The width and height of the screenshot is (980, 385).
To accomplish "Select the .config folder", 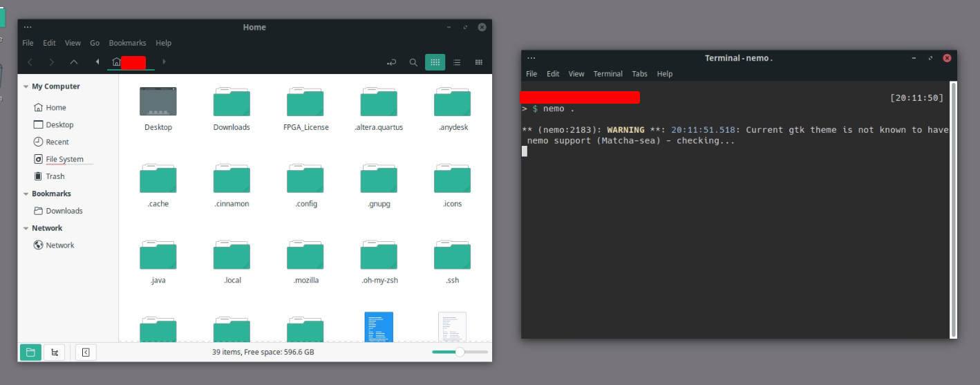I will (305, 178).
